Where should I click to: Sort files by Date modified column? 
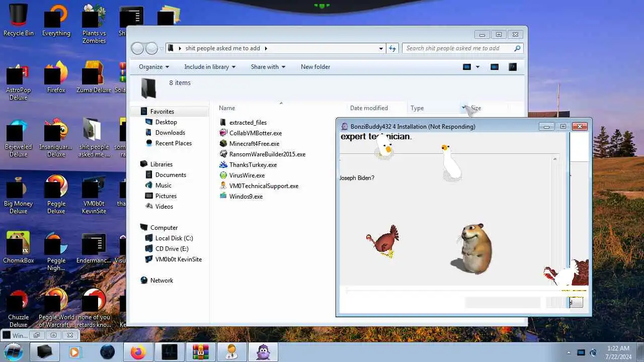369,108
